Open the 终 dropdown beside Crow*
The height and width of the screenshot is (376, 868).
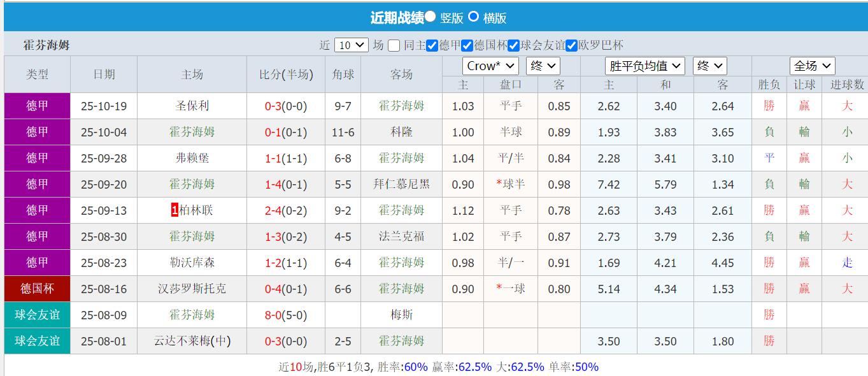[x=542, y=65]
